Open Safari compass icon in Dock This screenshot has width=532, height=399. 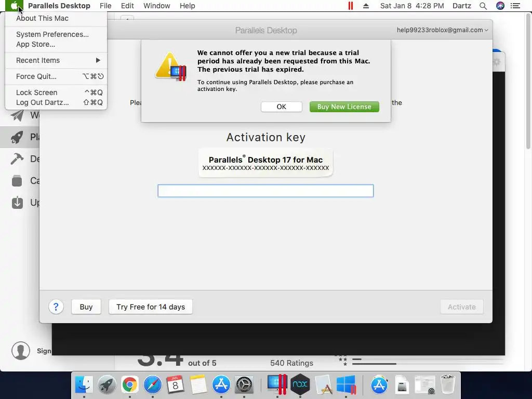152,385
